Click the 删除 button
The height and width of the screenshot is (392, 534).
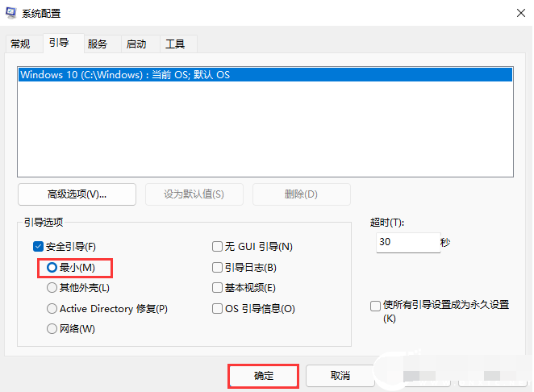tap(301, 194)
